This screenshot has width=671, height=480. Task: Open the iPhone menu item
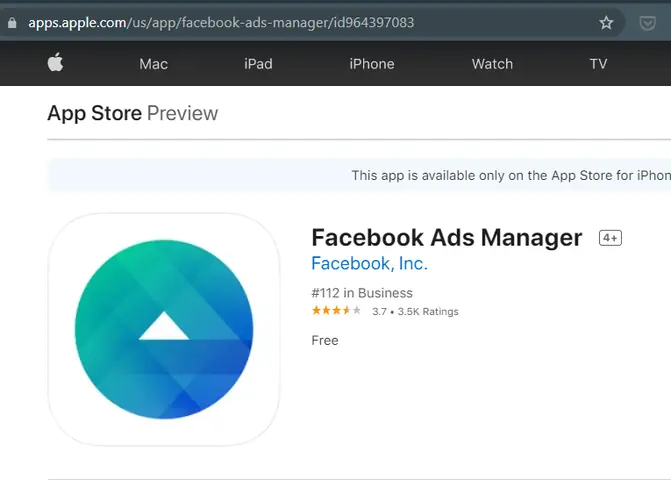(x=371, y=64)
